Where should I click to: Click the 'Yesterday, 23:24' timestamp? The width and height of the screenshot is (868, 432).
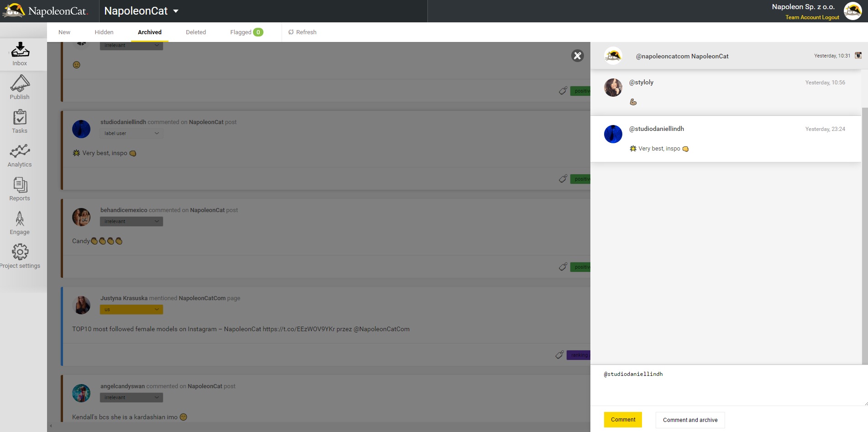click(825, 129)
